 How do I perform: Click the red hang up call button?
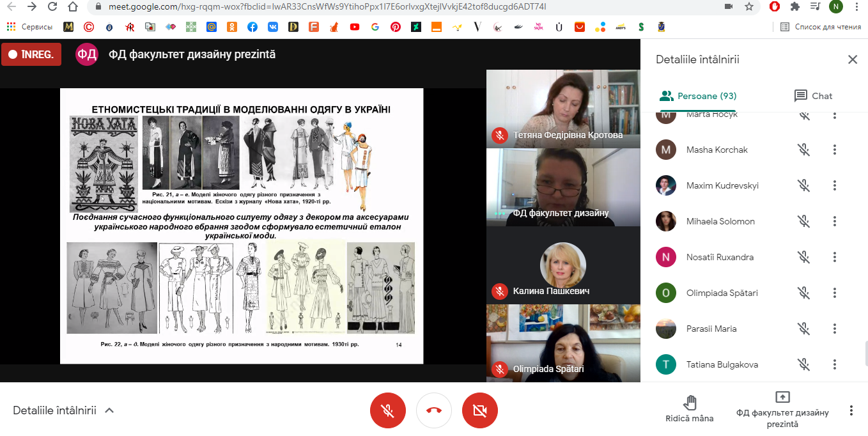click(x=434, y=410)
